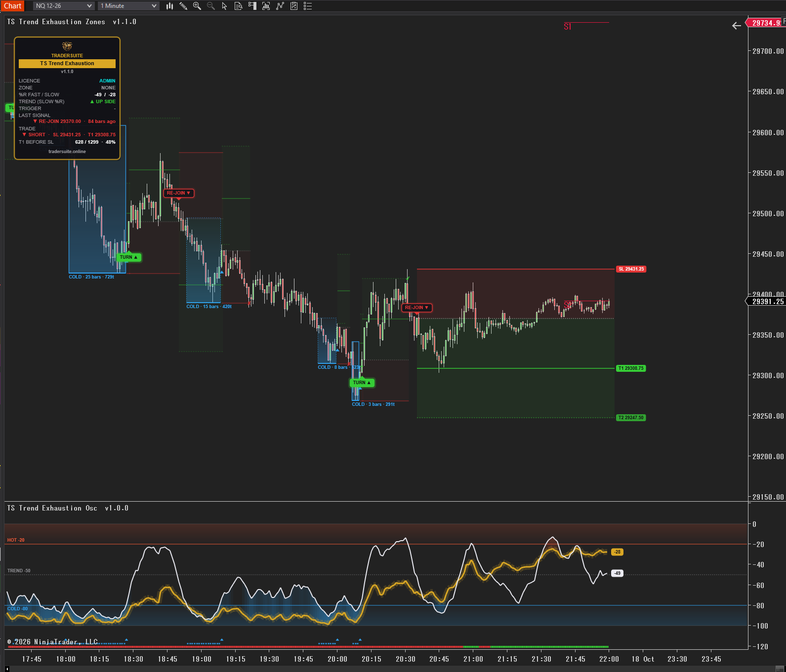Viewport: 786px width, 672px height.
Task: Open the NQ 12-26 instrument dropdown
Action: tap(64, 6)
